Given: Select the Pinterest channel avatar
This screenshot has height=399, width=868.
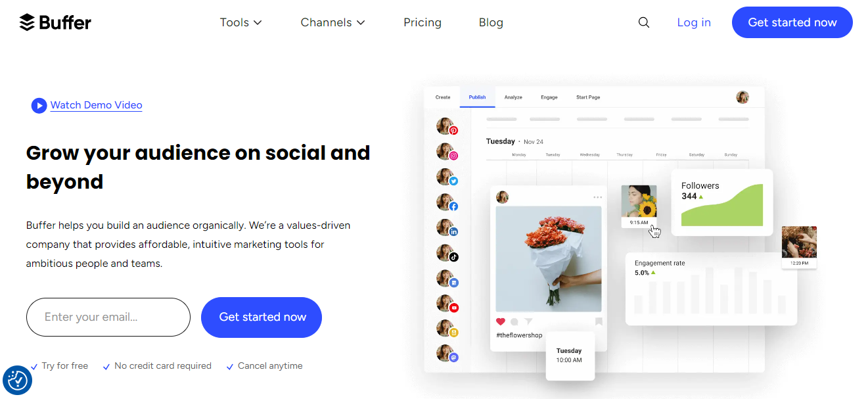Looking at the screenshot, I should pyautogui.click(x=446, y=127).
